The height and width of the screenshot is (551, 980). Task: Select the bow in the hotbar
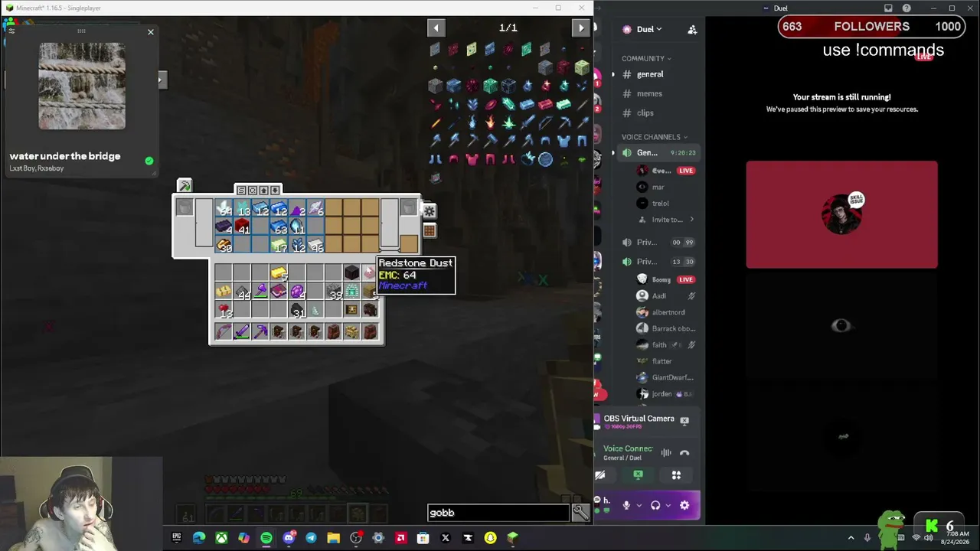pyautogui.click(x=224, y=331)
